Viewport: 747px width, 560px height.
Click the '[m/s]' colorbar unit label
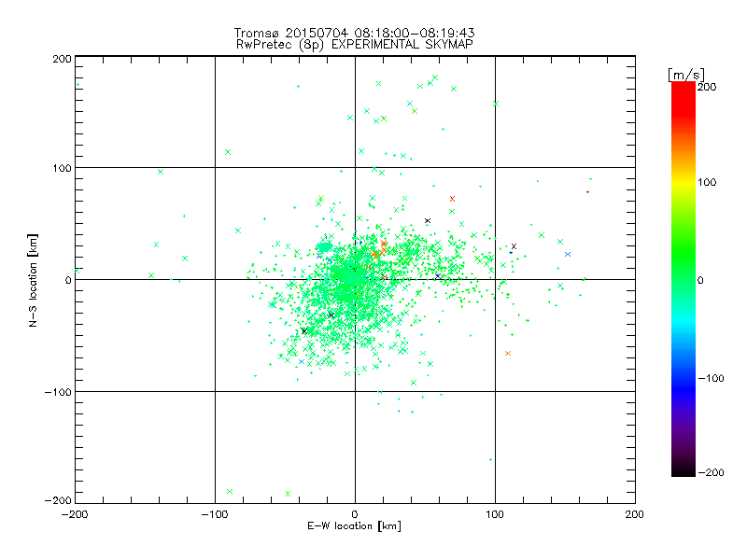tap(686, 75)
